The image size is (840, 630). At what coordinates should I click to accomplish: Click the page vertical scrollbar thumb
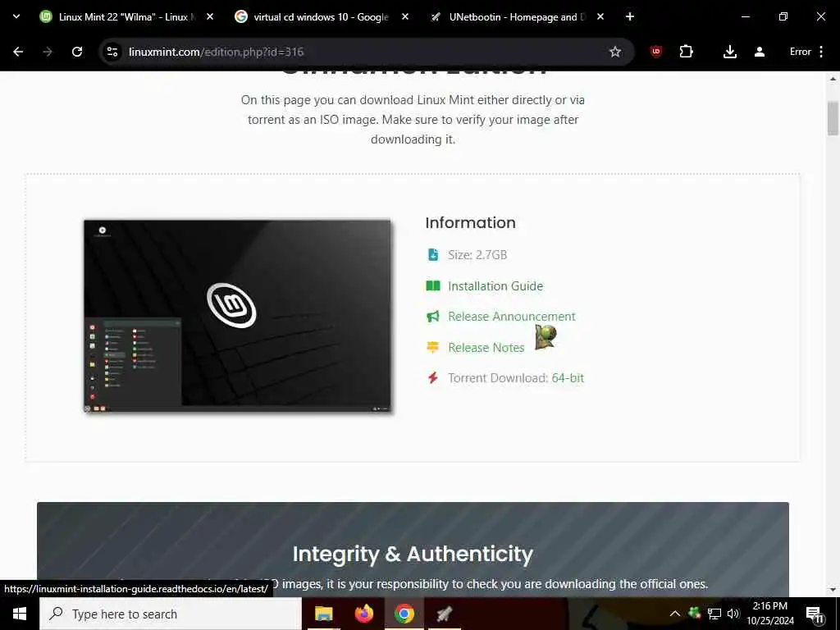pyautogui.click(x=833, y=118)
